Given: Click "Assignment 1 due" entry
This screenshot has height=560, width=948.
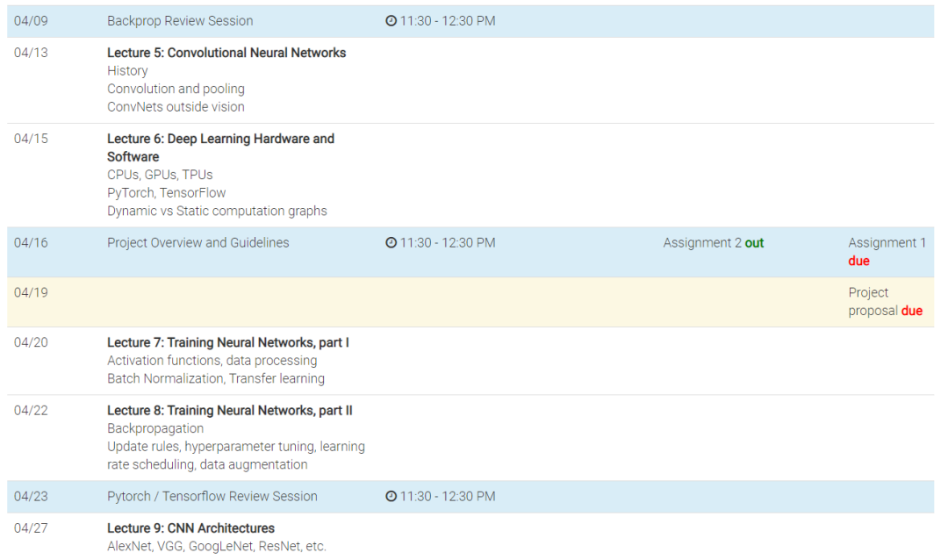Looking at the screenshot, I should click(x=887, y=252).
